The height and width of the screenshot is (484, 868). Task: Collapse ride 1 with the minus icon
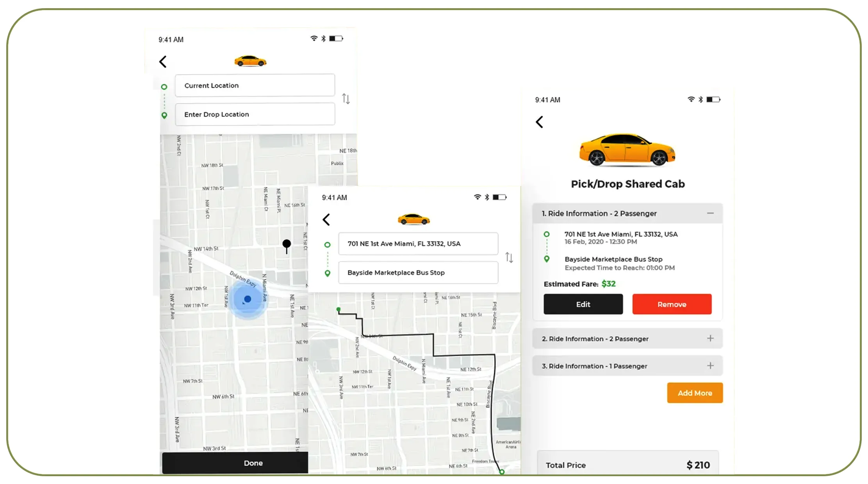coord(710,213)
